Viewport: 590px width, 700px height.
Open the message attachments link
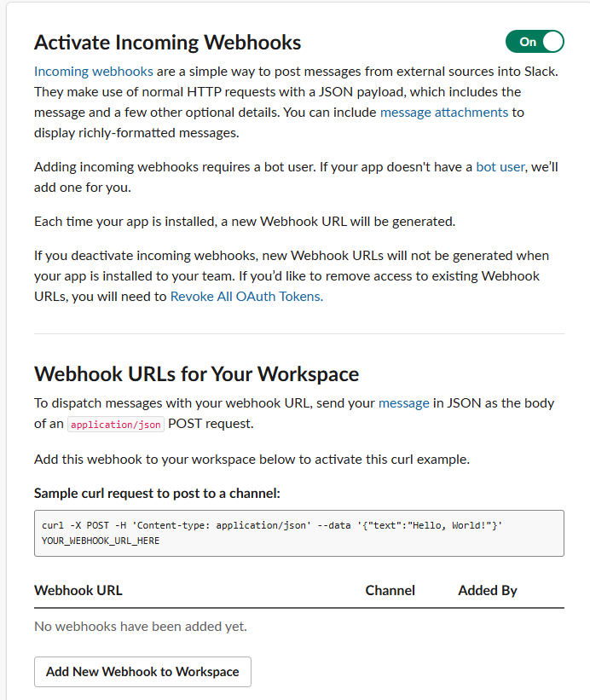tap(444, 113)
